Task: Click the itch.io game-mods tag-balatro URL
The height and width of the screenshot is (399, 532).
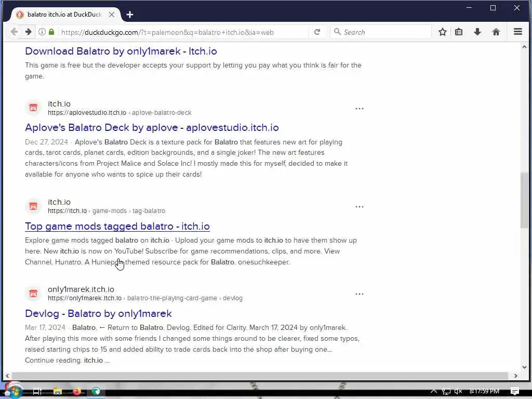Action: tap(107, 211)
